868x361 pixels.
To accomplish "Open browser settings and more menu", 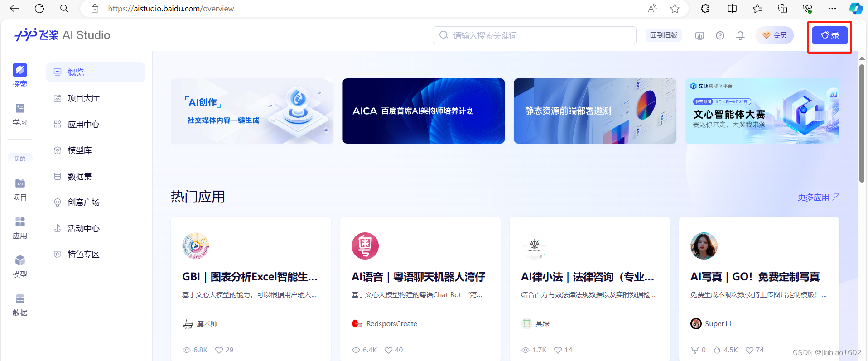I will coord(832,9).
